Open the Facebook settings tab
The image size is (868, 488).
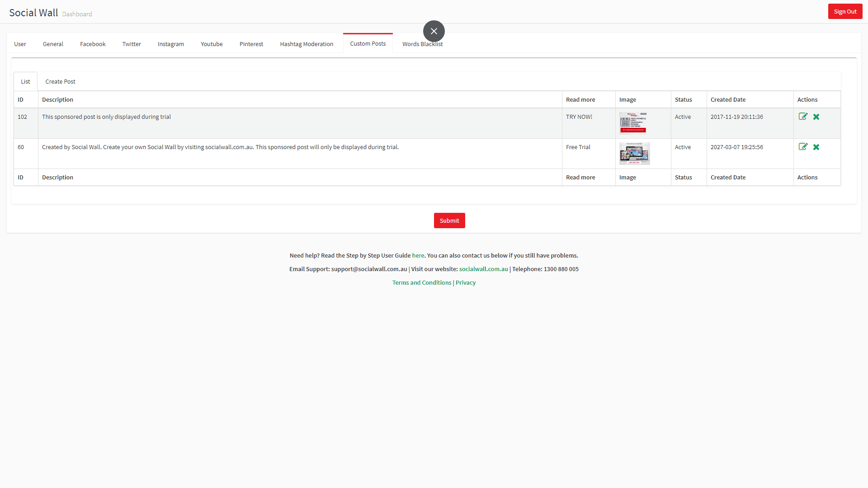pos(93,44)
